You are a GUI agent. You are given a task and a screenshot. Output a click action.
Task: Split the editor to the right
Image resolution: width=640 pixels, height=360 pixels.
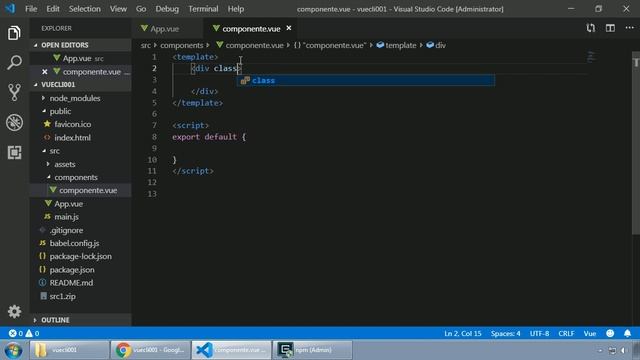pos(610,28)
